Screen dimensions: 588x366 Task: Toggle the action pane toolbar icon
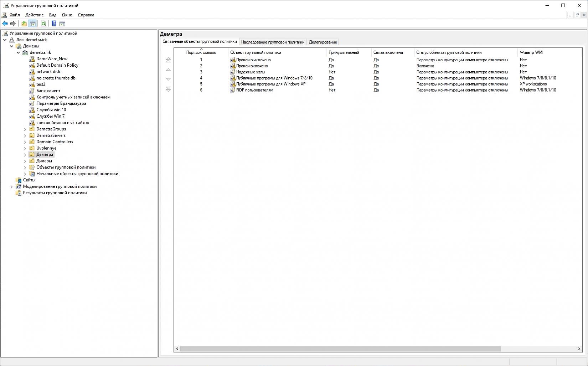click(x=62, y=24)
